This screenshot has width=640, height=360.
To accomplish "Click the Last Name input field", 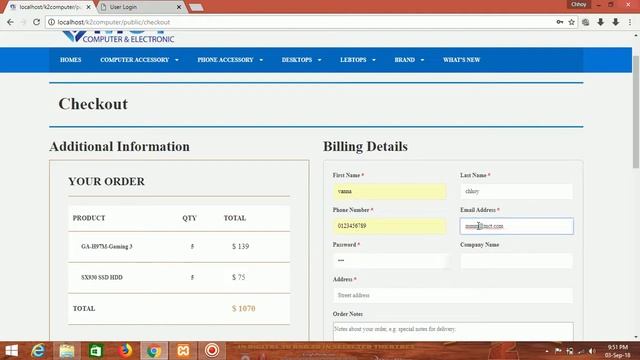I will pyautogui.click(x=516, y=191).
